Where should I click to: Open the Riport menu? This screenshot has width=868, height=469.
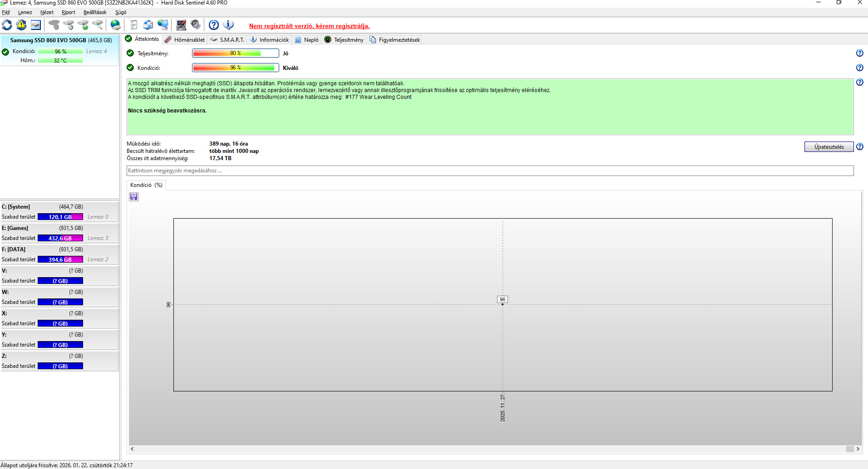pyautogui.click(x=69, y=12)
